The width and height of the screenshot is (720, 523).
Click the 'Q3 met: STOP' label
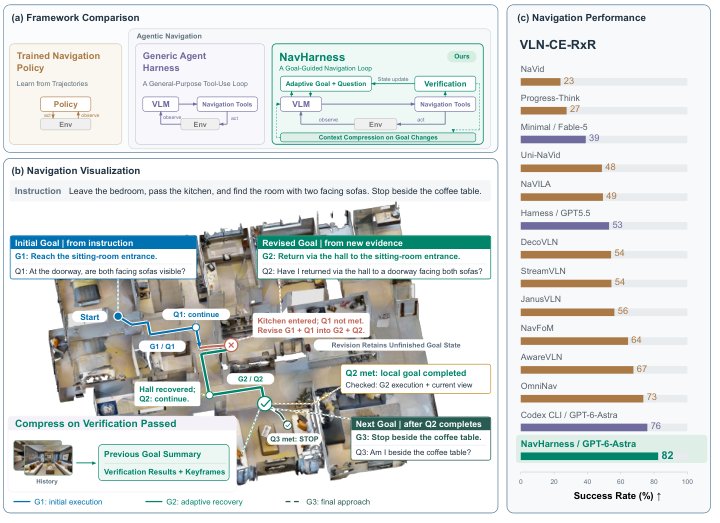(294, 439)
